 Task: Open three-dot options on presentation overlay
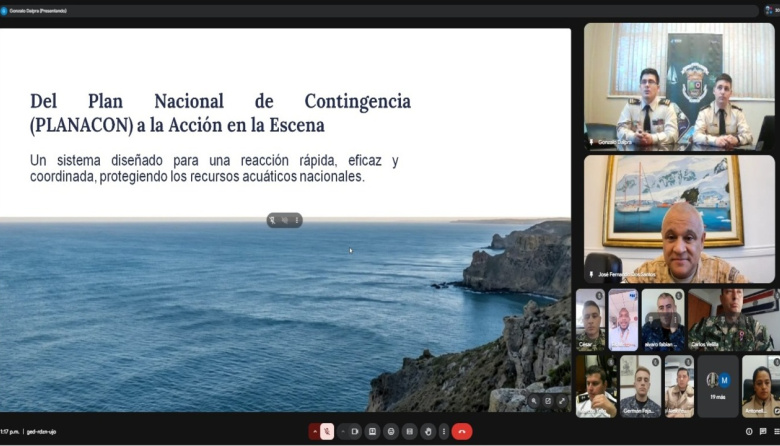pos(296,220)
